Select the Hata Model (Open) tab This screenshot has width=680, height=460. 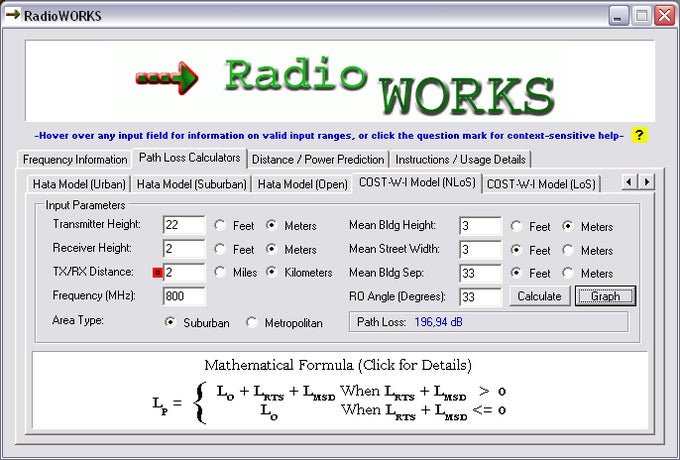coord(302,184)
